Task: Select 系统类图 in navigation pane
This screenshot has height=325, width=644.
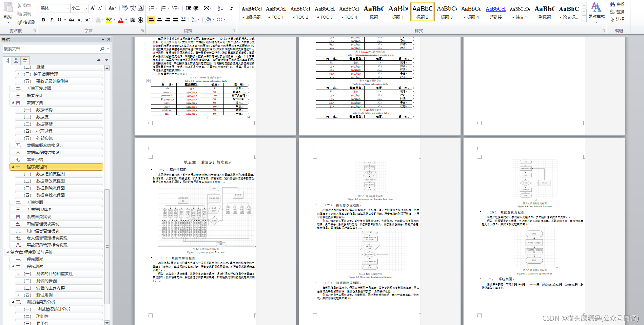Action: pos(35,202)
